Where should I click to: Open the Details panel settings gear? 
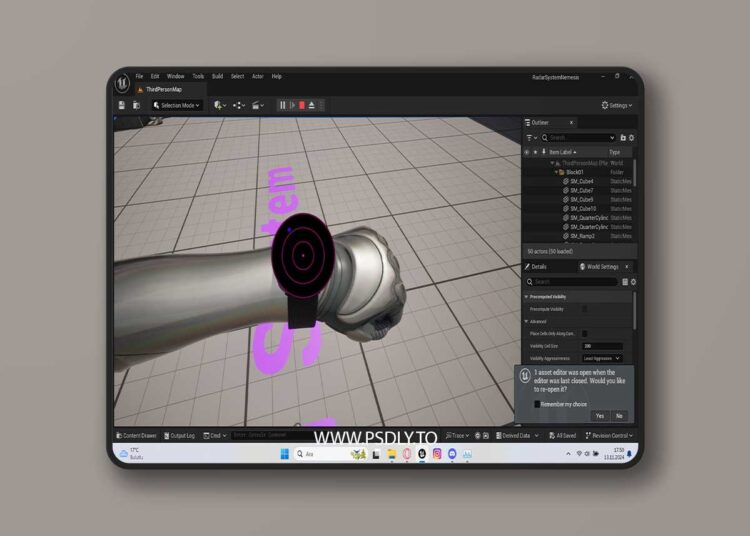tap(632, 282)
